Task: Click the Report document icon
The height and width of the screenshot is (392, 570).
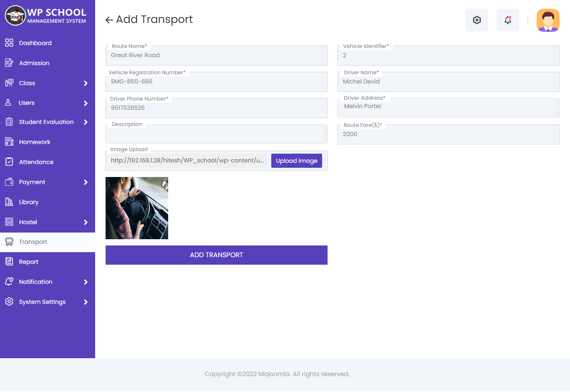Action: coord(9,261)
